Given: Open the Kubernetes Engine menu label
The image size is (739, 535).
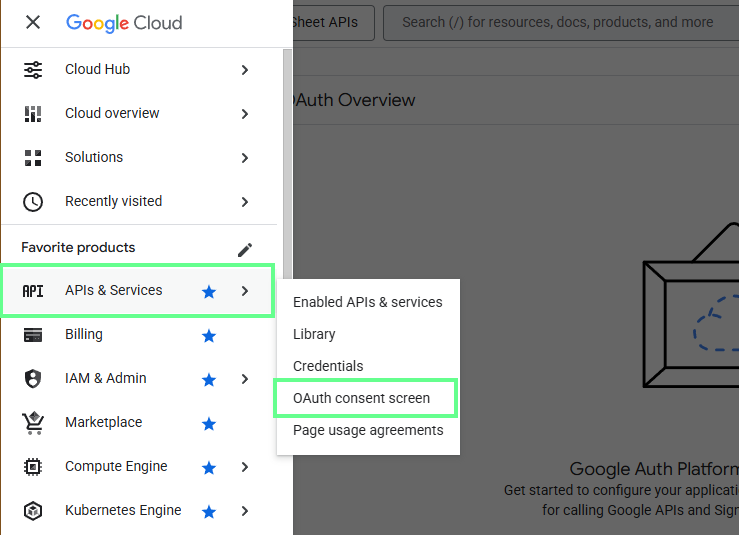Looking at the screenshot, I should click(123, 510).
